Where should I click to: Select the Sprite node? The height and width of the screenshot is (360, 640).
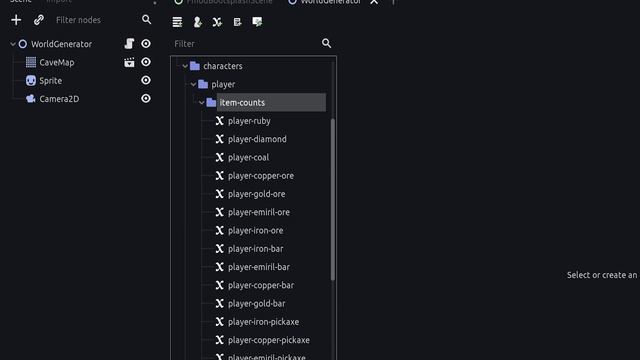coord(51,81)
